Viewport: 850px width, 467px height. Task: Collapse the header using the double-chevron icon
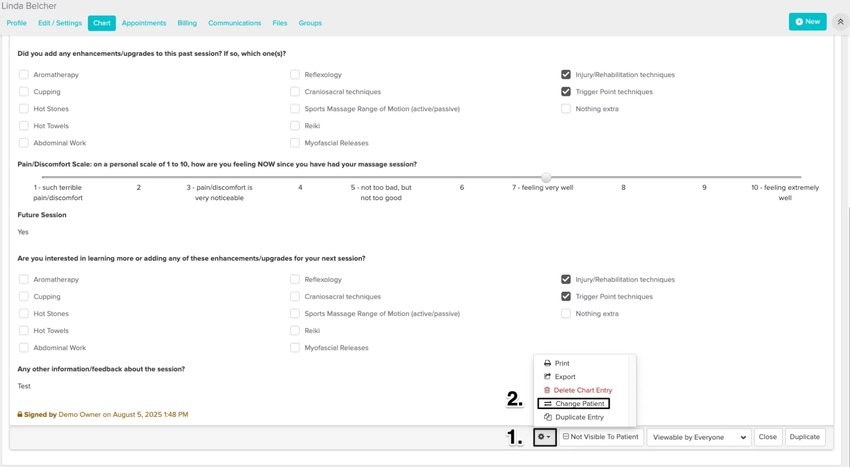coord(840,22)
